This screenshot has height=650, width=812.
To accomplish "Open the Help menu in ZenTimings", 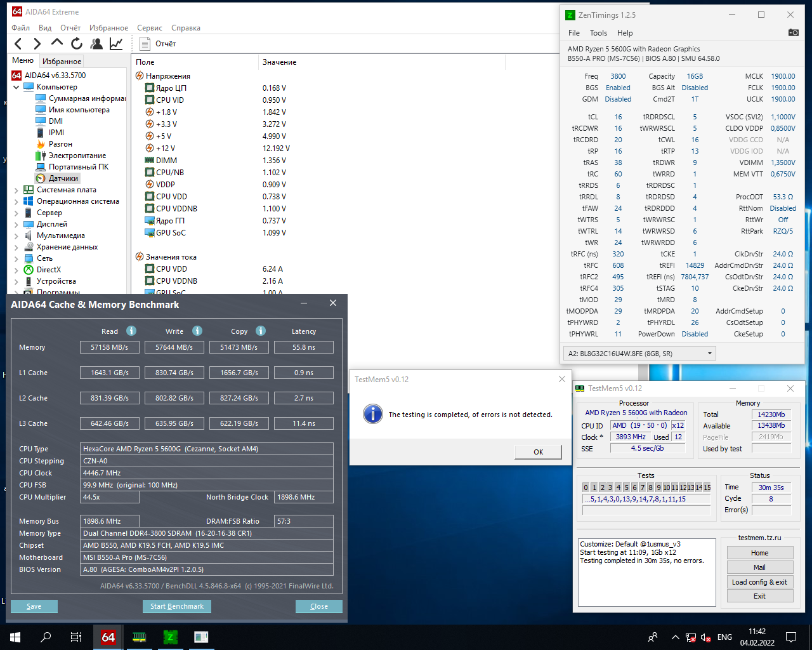I will (x=625, y=33).
